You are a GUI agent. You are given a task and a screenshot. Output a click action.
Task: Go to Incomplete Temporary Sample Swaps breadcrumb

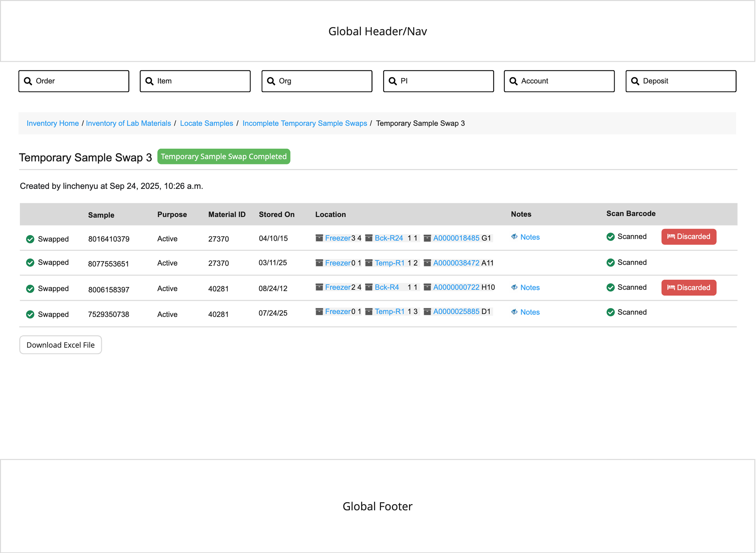[x=305, y=123]
